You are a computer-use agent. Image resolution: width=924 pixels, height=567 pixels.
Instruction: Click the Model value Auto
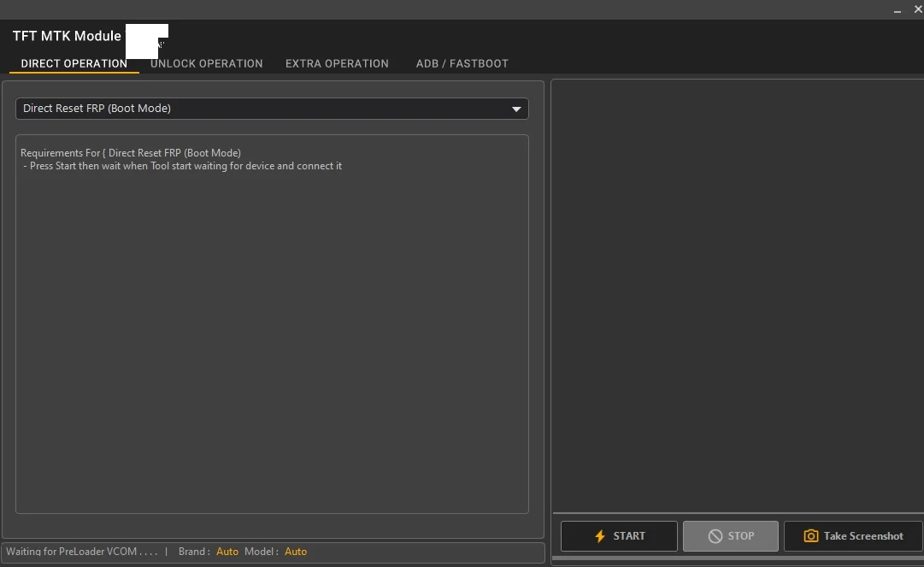point(295,552)
